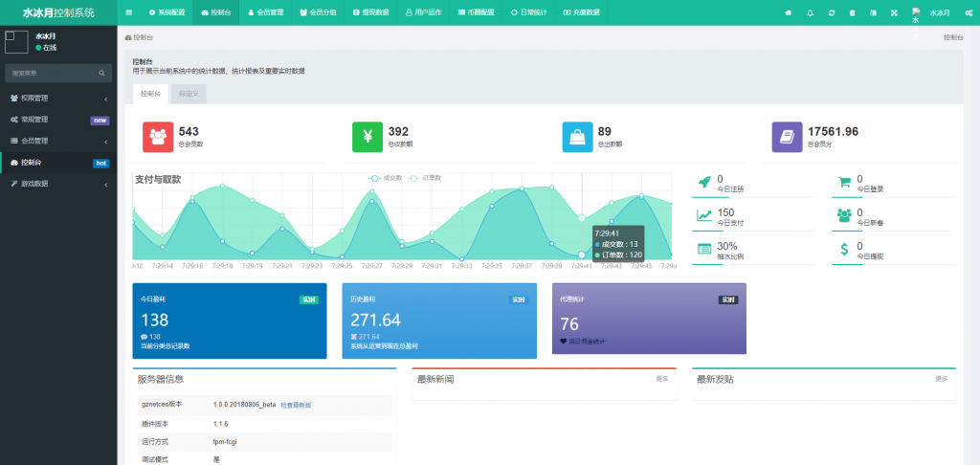Toggle the 订单数 series in chart legend
This screenshot has height=465, width=980.
424,178
